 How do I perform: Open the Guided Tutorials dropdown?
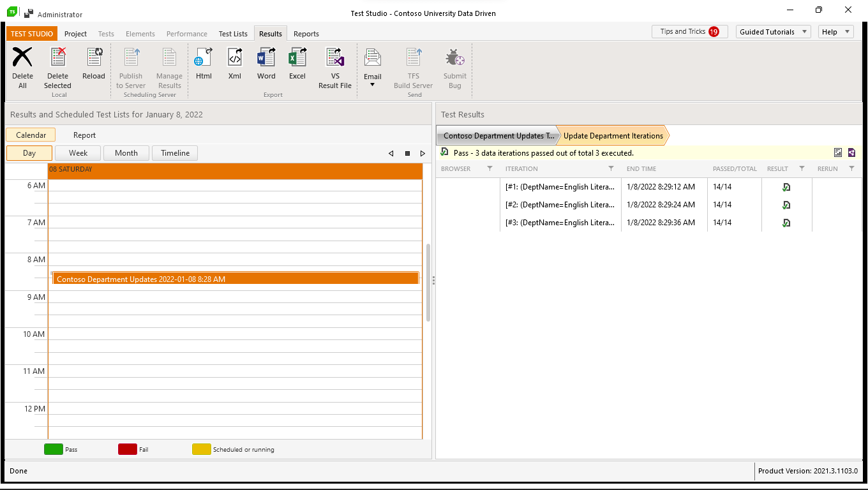773,31
